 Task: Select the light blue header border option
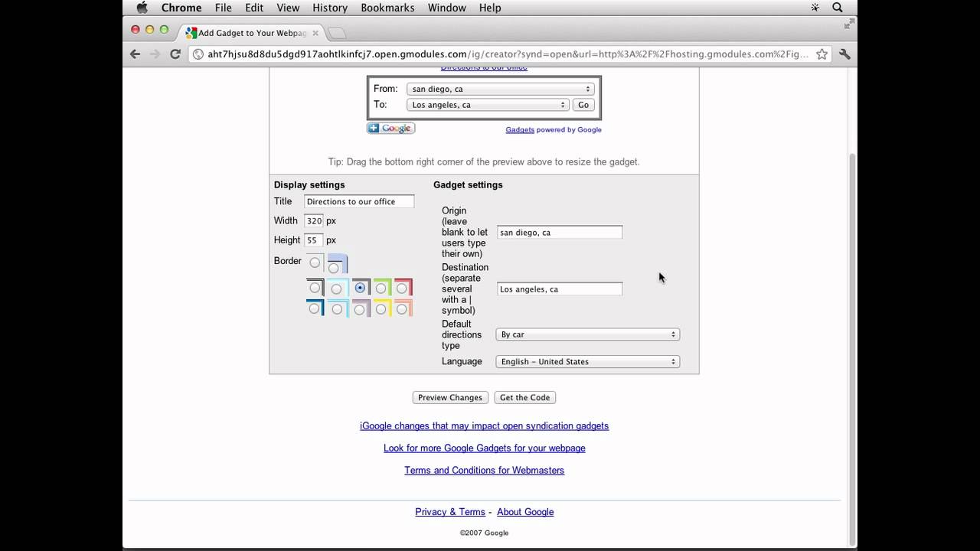click(333, 268)
